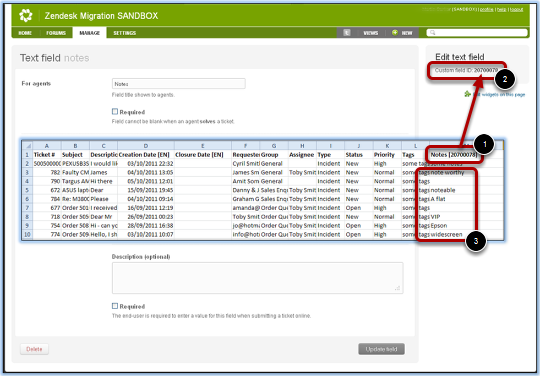The height and width of the screenshot is (376, 540).
Task: Click notes cell 'A flat'
Action: [438, 199]
